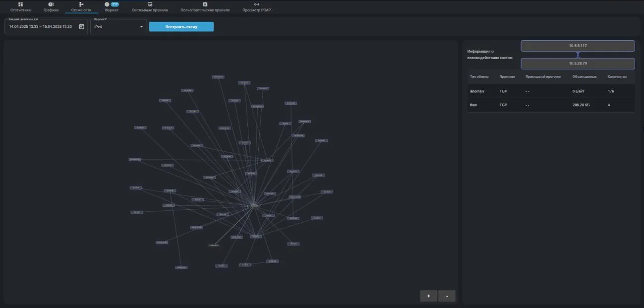The width and height of the screenshot is (644, 308).
Task: Select the host field 10.5.5.117
Action: pyautogui.click(x=578, y=46)
